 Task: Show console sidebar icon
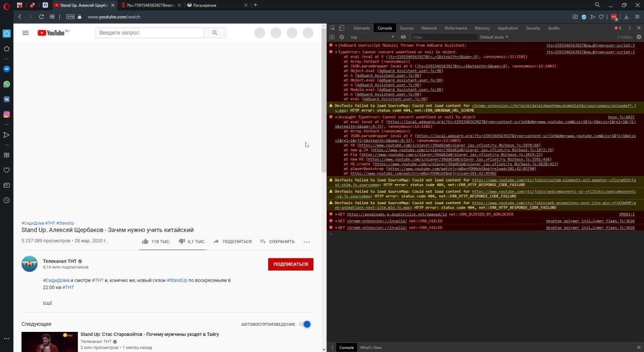pyautogui.click(x=332, y=37)
